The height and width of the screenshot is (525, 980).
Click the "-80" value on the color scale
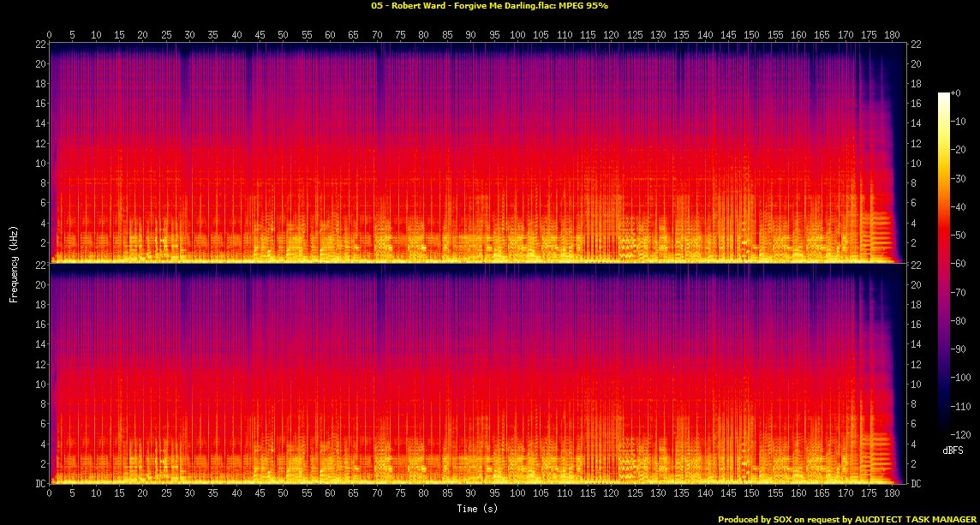[x=959, y=320]
